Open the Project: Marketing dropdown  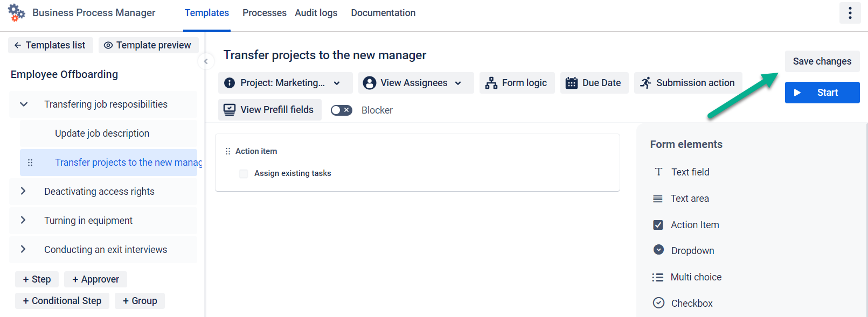(285, 83)
